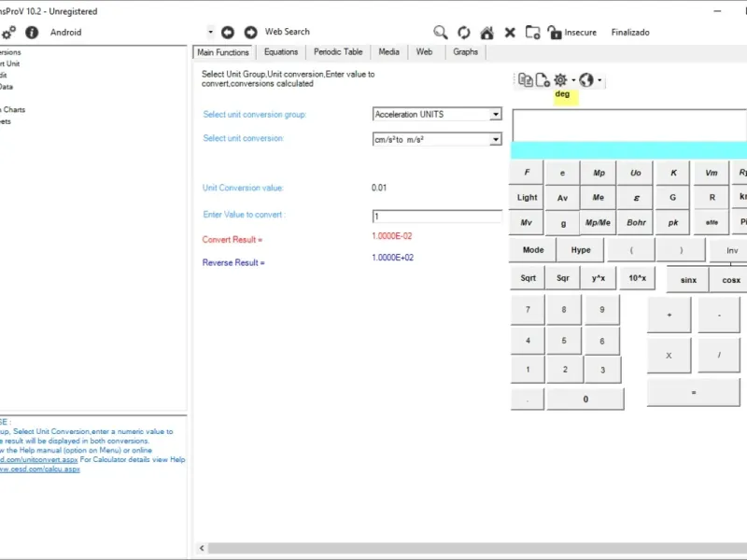Click the Mp constant button

(x=599, y=173)
